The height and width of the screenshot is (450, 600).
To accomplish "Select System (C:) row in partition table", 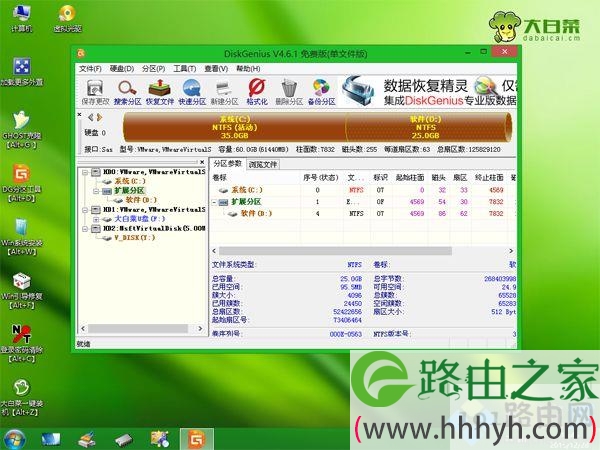I will [x=364, y=190].
